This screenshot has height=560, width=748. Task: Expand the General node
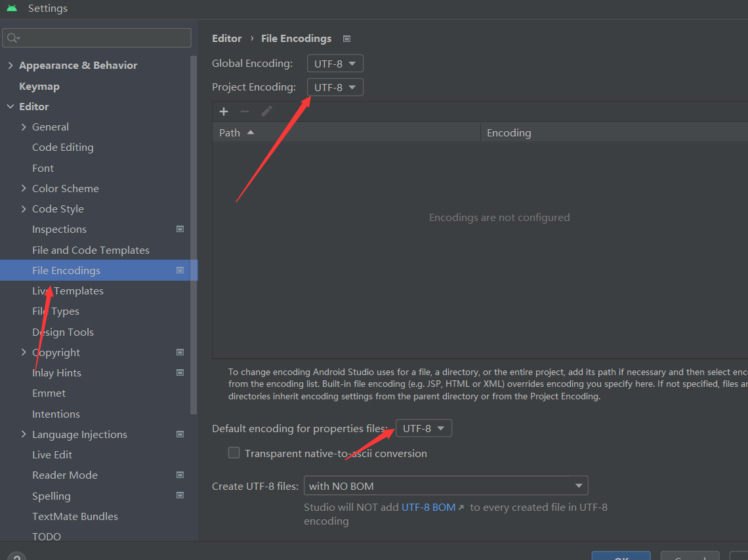(x=24, y=127)
